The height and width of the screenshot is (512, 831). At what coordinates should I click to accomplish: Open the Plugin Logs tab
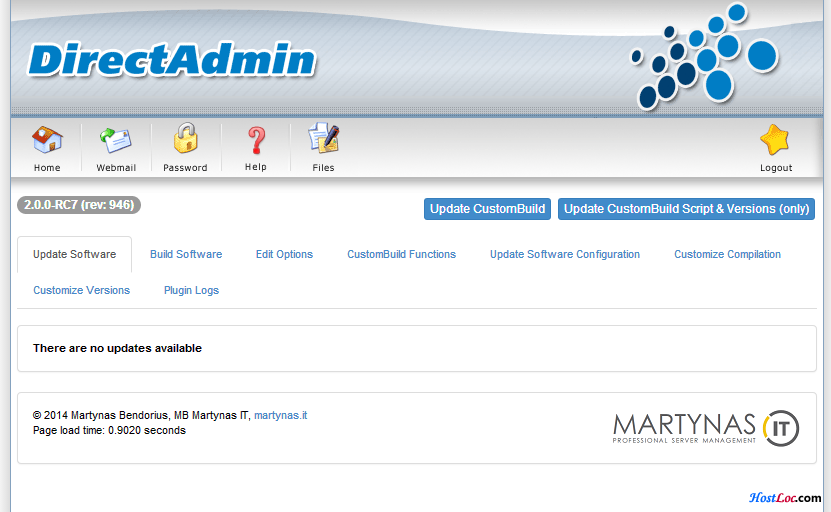pyautogui.click(x=191, y=290)
